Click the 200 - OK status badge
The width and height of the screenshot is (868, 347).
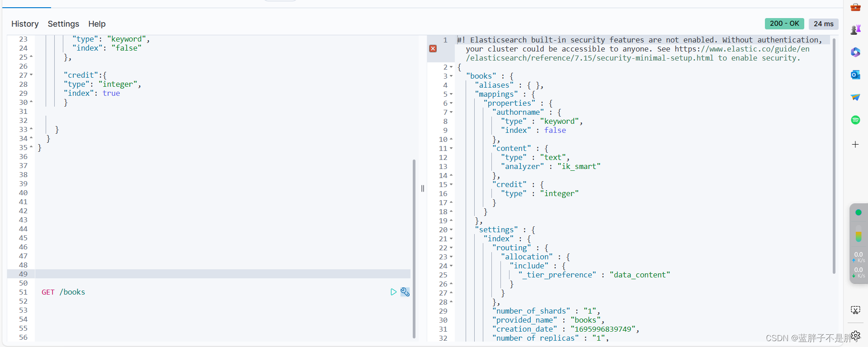click(784, 23)
